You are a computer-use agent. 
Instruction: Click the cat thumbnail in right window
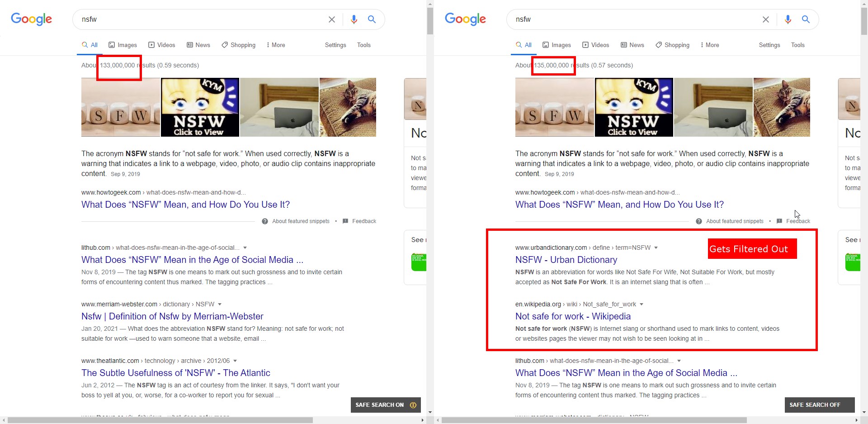pyautogui.click(x=782, y=107)
